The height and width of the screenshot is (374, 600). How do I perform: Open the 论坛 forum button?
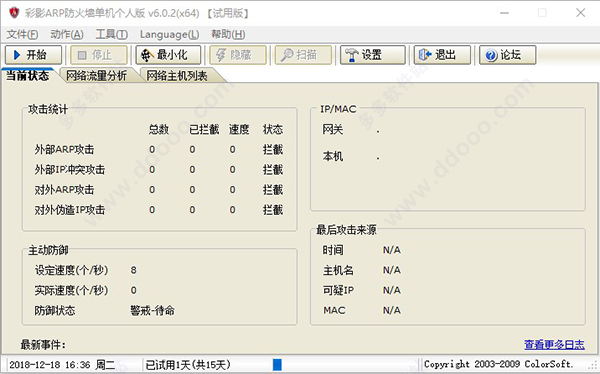pyautogui.click(x=508, y=55)
